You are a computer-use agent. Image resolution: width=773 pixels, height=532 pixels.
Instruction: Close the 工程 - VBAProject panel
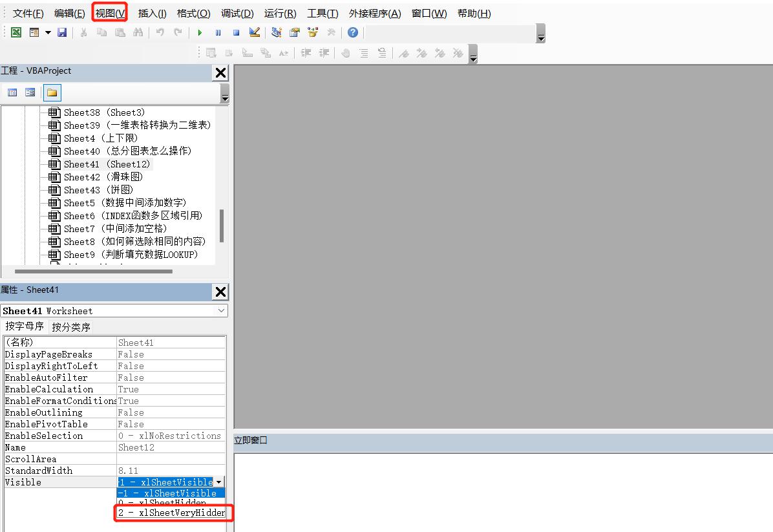[220, 73]
